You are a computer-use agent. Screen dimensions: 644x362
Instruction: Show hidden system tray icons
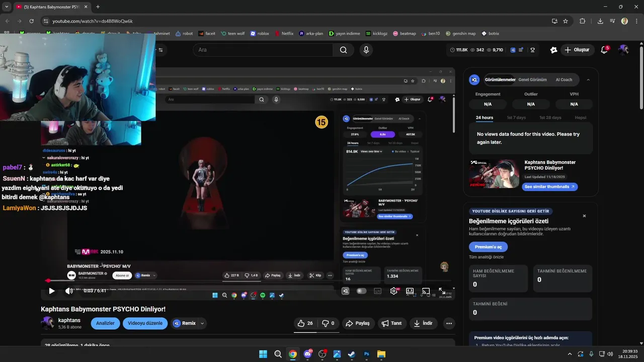(570, 354)
